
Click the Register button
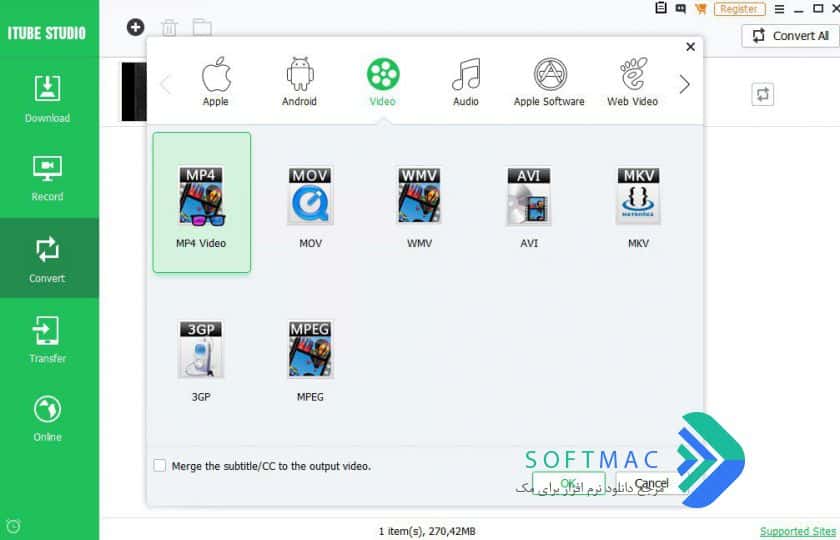click(739, 9)
